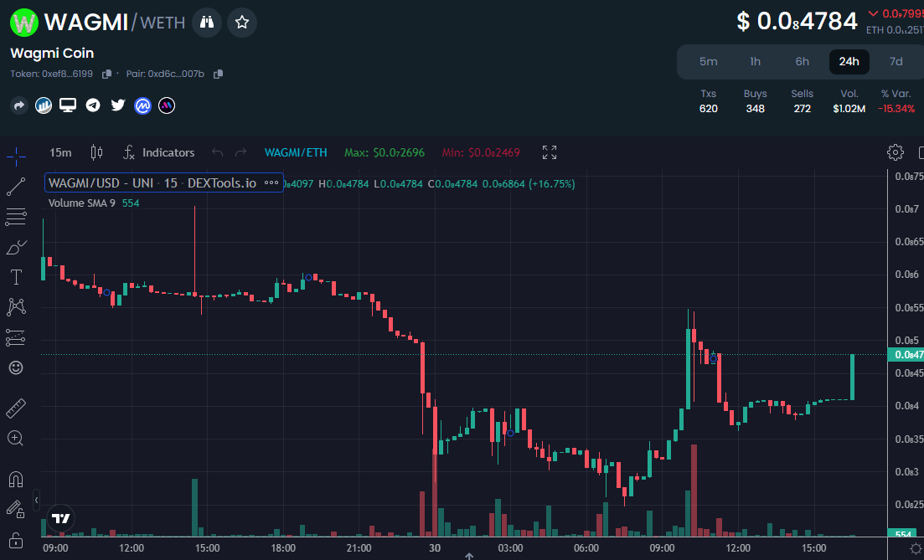Image resolution: width=924 pixels, height=560 pixels.
Task: Open the candlestick chart style menu
Action: pos(96,153)
